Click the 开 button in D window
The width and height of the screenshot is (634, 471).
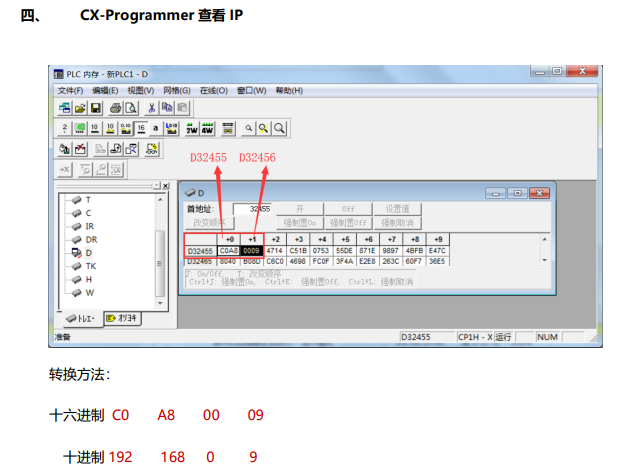300,209
